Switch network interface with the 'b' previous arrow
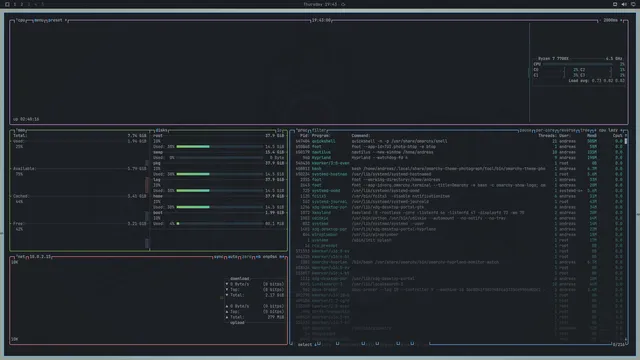The image size is (640, 360). point(258,257)
